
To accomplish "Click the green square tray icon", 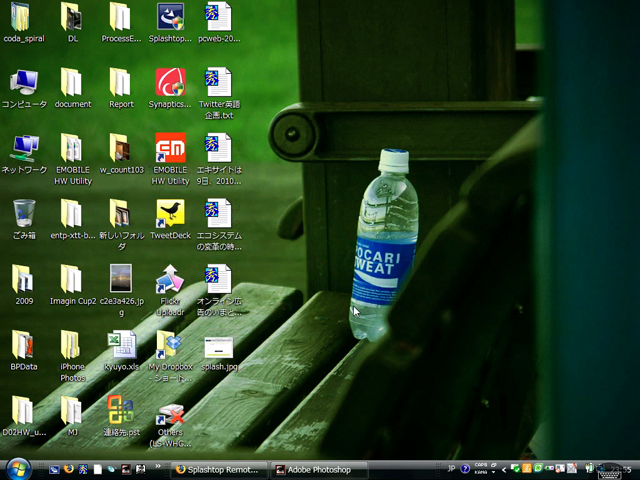I will tap(538, 469).
